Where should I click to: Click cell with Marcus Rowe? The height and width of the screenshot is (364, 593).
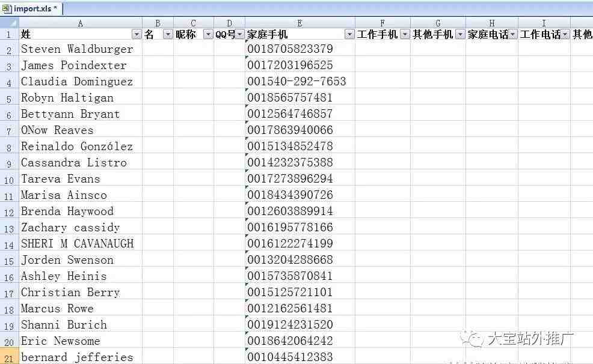(81, 309)
